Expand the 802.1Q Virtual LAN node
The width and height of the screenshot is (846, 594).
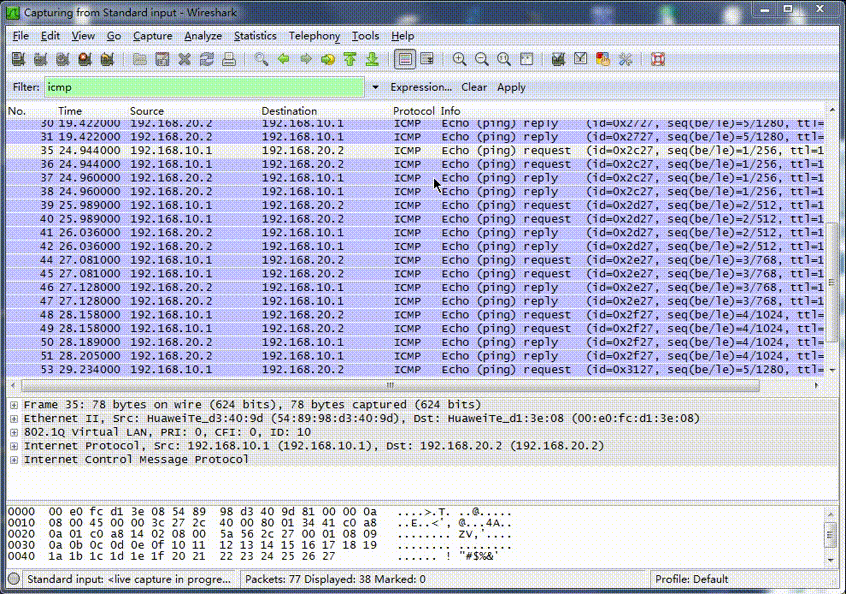[14, 432]
